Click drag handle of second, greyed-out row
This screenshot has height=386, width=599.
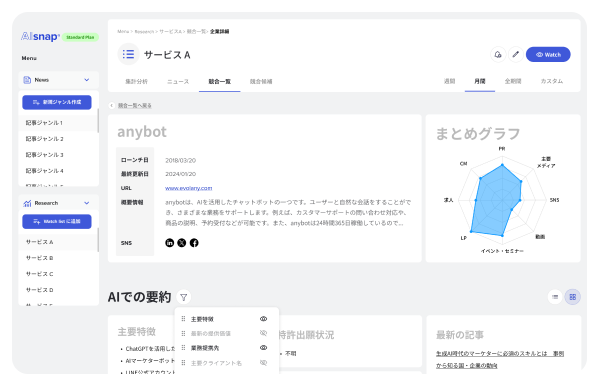click(183, 333)
